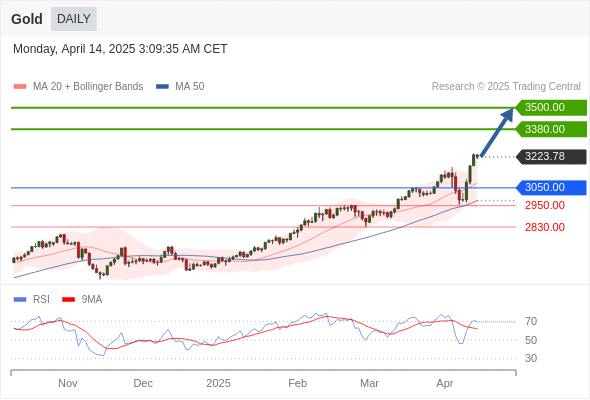This screenshot has width=590, height=400.
Task: Click the 2950.00 red support label
Action: [x=545, y=205]
